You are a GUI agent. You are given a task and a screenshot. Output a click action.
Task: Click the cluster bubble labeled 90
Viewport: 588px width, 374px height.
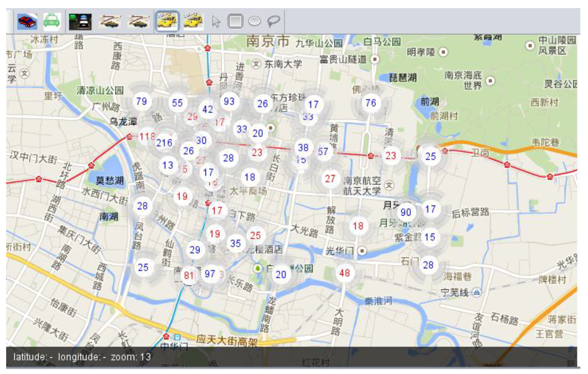[x=406, y=212]
